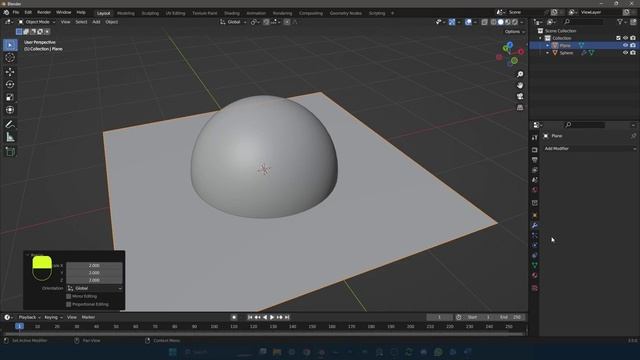
Task: Toggle camera view icon in viewport
Action: point(520,96)
